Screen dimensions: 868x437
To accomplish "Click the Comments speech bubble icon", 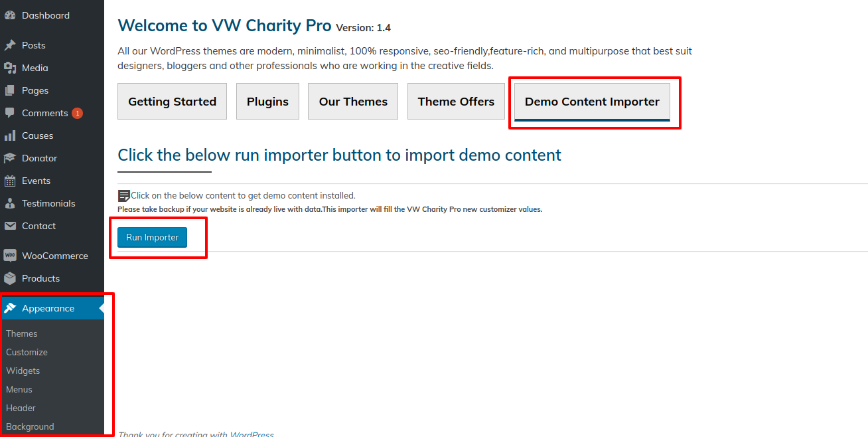I will [x=10, y=113].
